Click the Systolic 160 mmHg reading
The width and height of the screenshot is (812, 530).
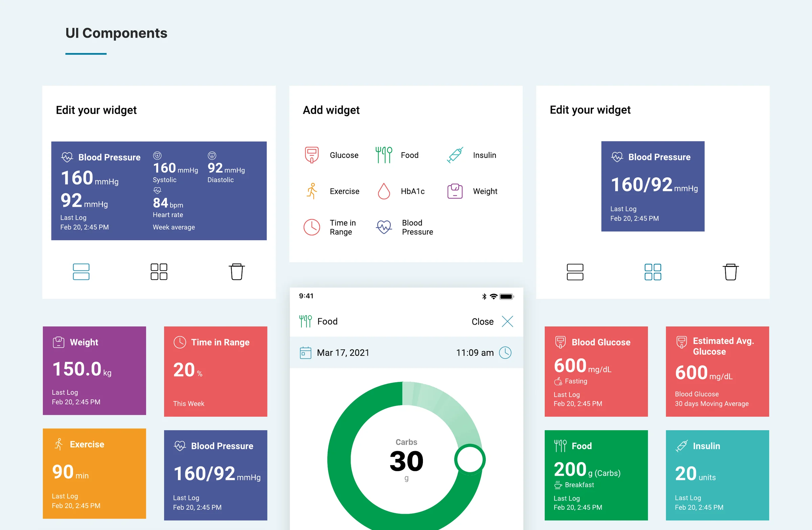pos(175,168)
